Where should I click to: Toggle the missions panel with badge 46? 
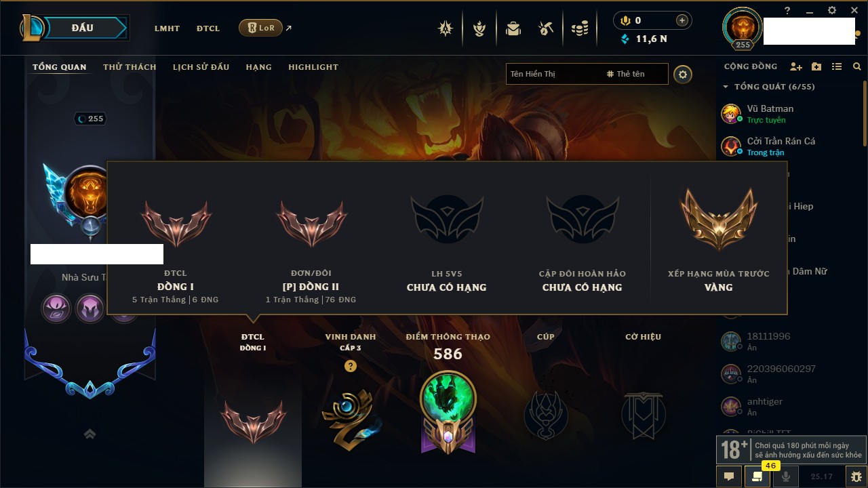(757, 476)
